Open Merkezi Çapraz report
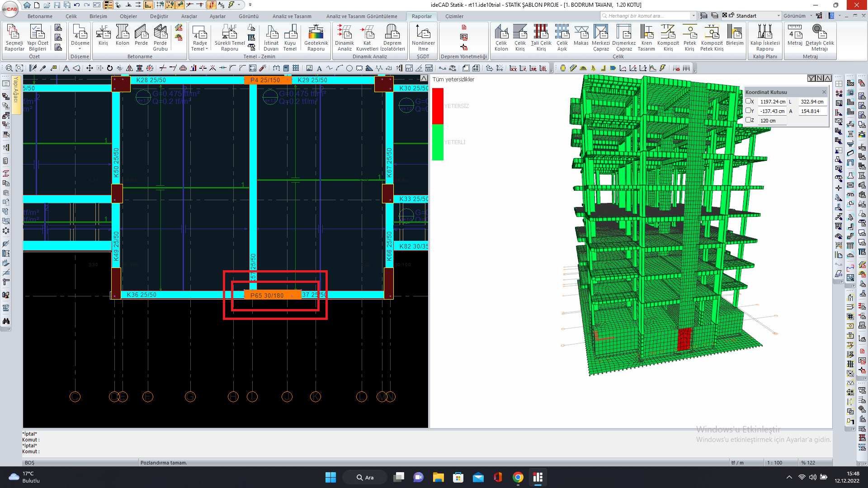 tap(601, 38)
